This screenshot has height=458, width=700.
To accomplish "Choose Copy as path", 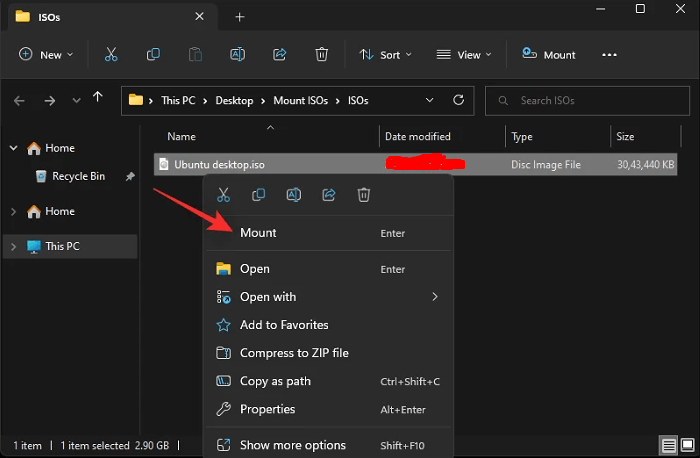I will (329, 381).
